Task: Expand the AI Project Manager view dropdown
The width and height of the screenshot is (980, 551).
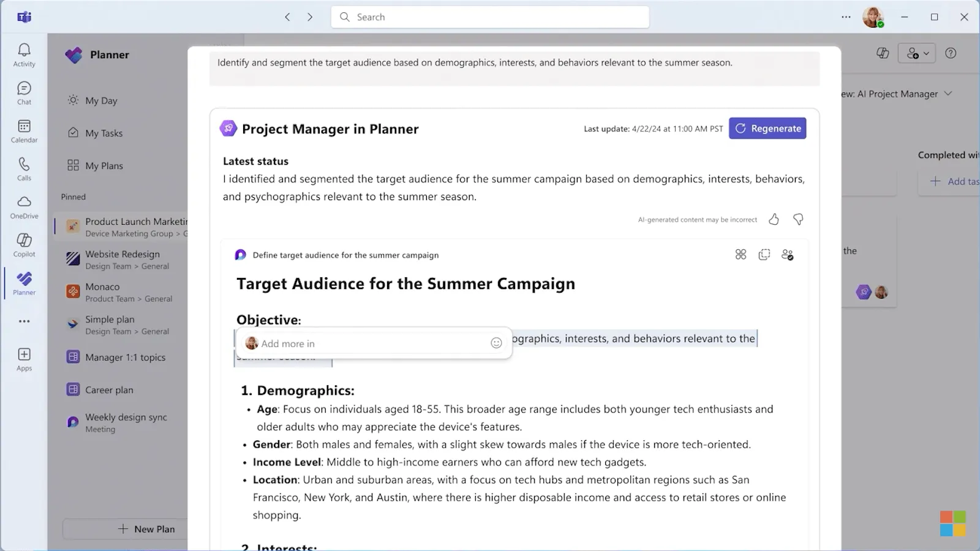Action: pos(948,94)
